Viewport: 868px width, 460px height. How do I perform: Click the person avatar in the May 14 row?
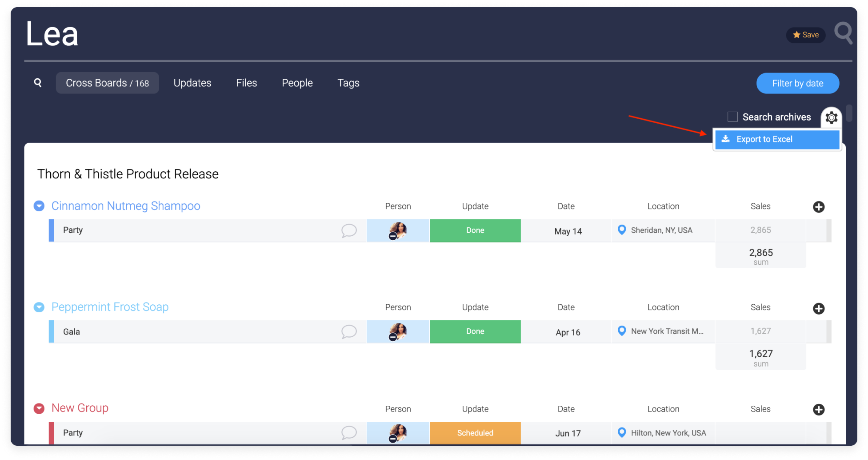pos(398,230)
